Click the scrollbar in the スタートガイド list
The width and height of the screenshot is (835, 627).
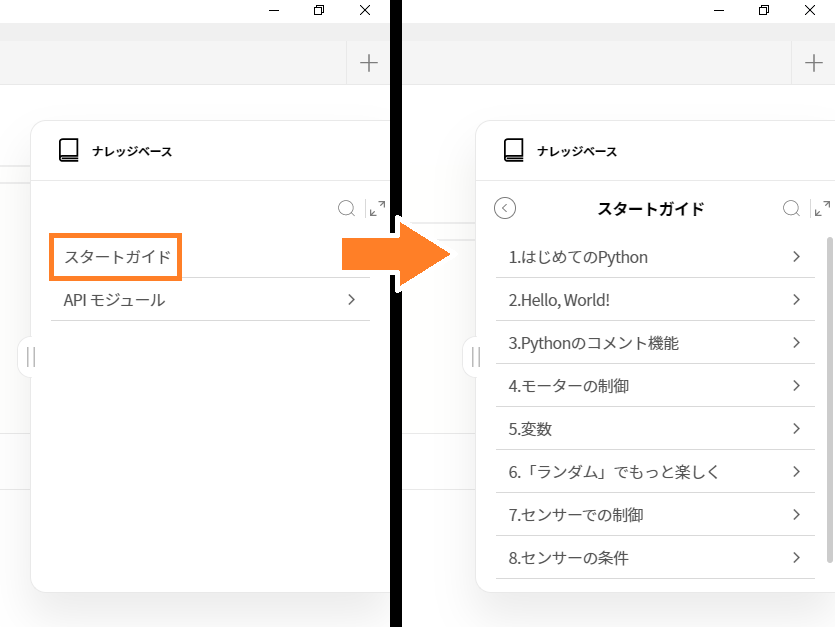click(x=830, y=400)
